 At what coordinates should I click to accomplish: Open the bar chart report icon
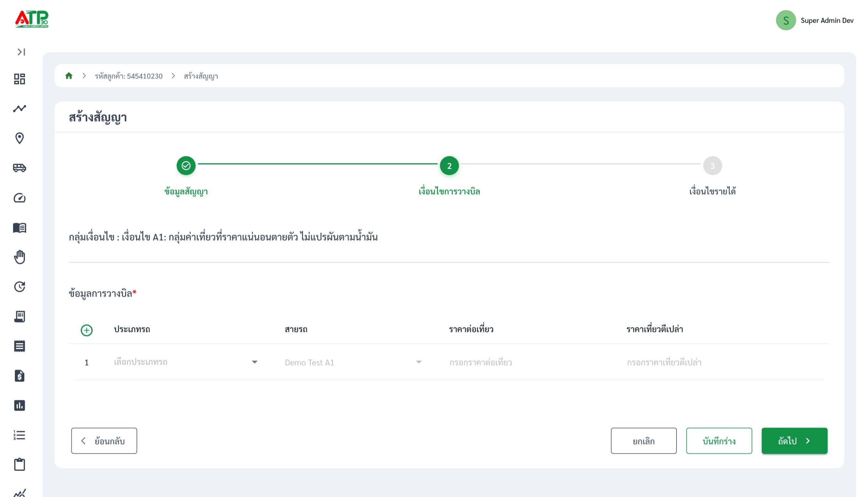[19, 406]
